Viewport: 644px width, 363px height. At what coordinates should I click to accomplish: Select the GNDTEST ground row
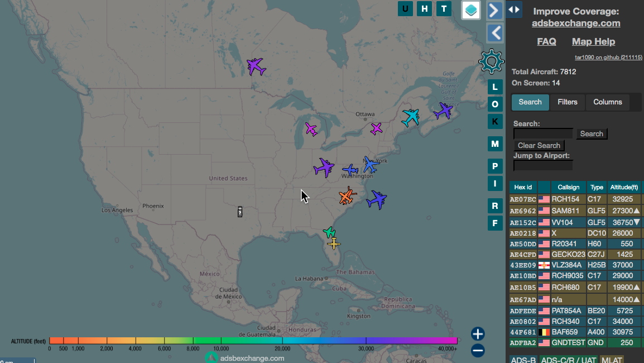(575, 343)
